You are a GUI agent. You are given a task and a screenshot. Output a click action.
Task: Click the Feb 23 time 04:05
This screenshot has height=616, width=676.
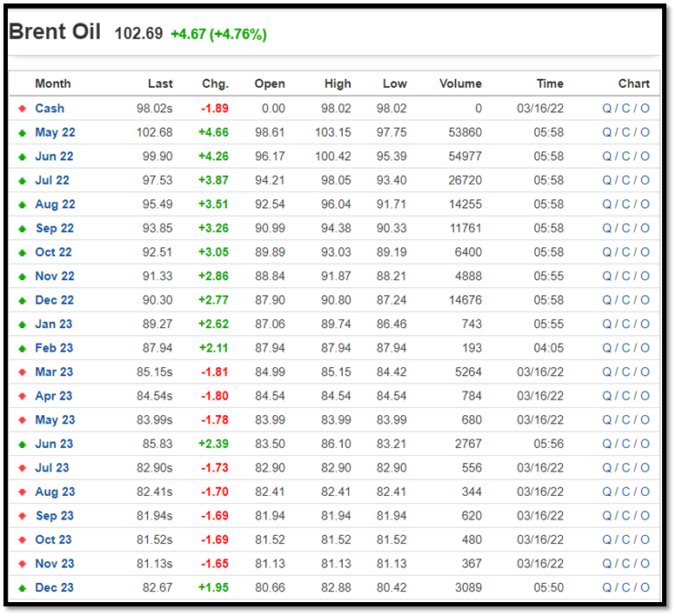(549, 348)
